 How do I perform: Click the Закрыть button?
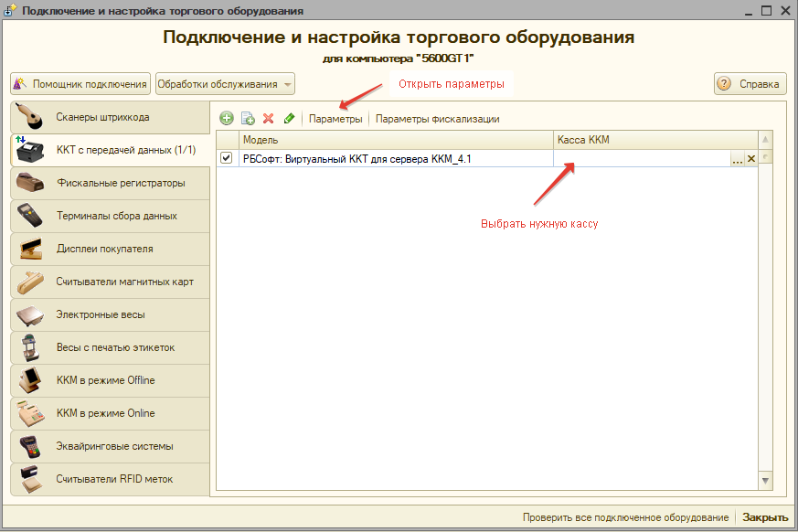coord(765,517)
